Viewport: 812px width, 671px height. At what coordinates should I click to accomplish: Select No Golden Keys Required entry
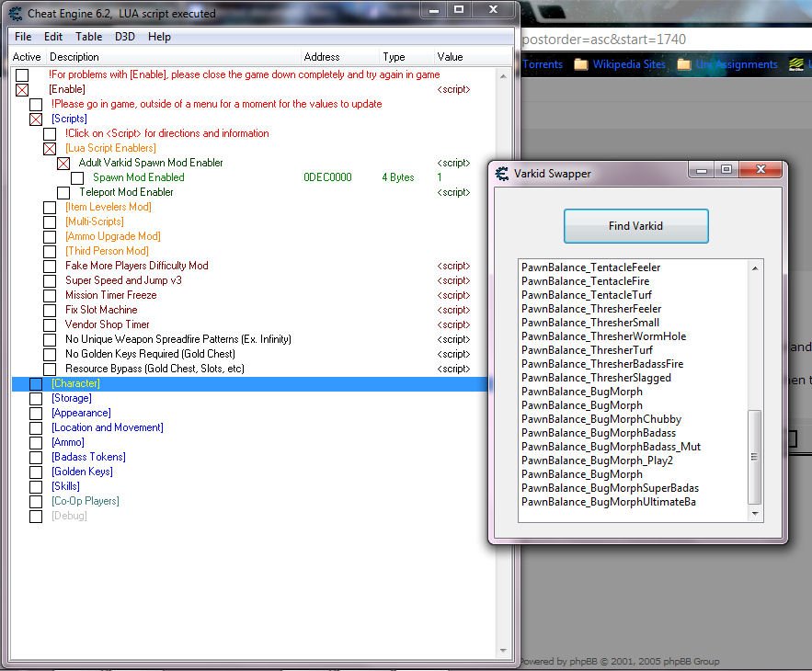pos(150,354)
